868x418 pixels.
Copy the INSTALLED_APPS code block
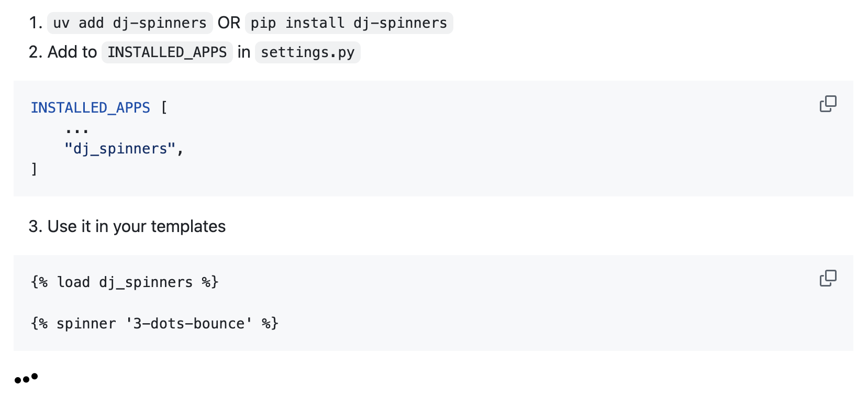(x=828, y=104)
